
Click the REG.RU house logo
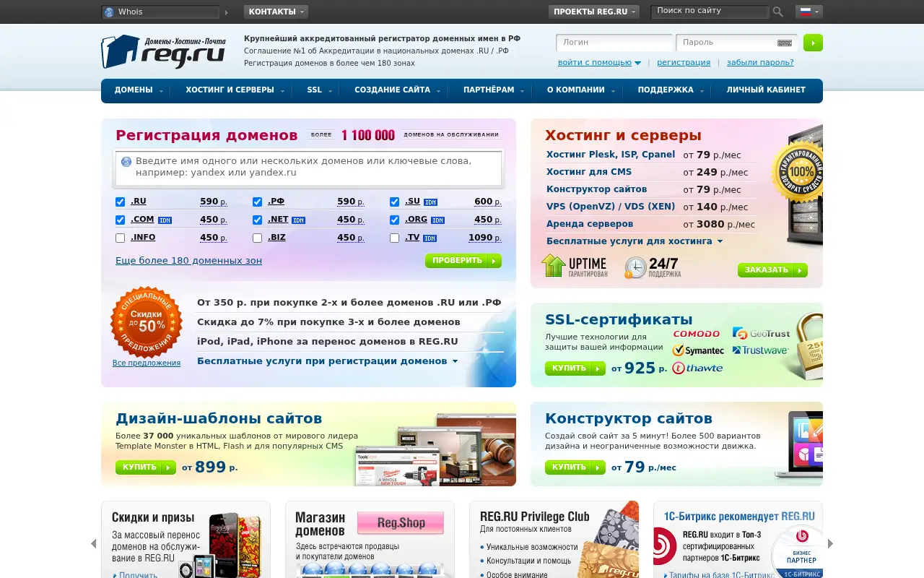coord(163,51)
